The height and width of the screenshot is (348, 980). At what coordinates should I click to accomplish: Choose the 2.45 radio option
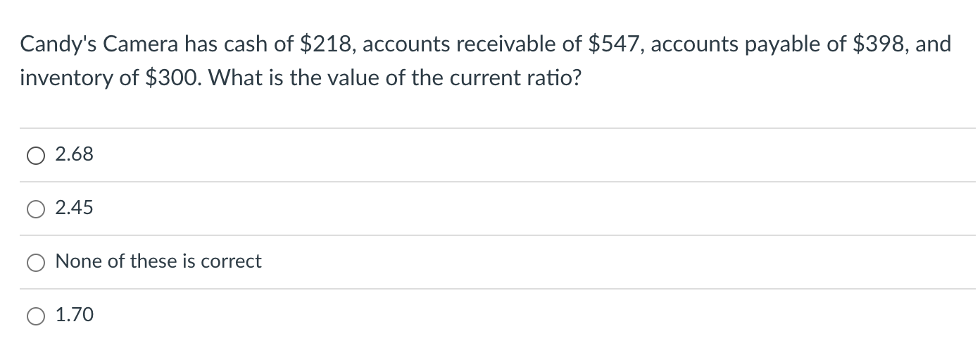[x=37, y=209]
